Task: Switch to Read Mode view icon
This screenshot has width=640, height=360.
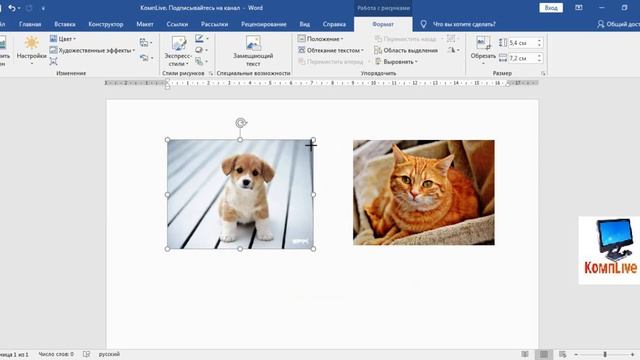Action: [x=525, y=354]
